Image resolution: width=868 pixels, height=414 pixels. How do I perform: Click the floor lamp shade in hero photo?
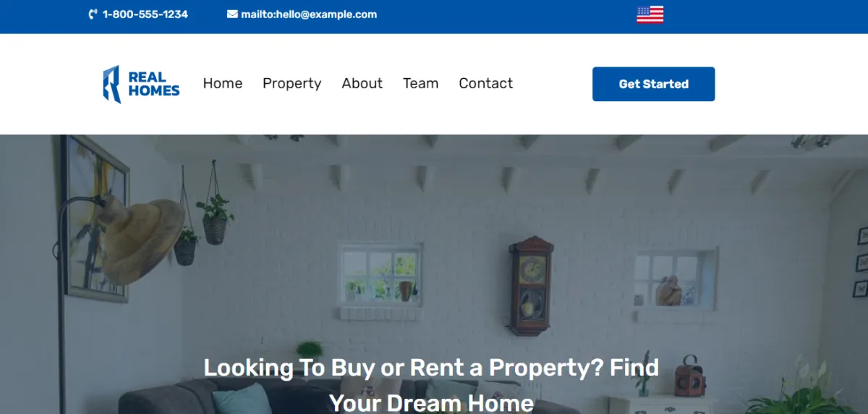pos(141,240)
